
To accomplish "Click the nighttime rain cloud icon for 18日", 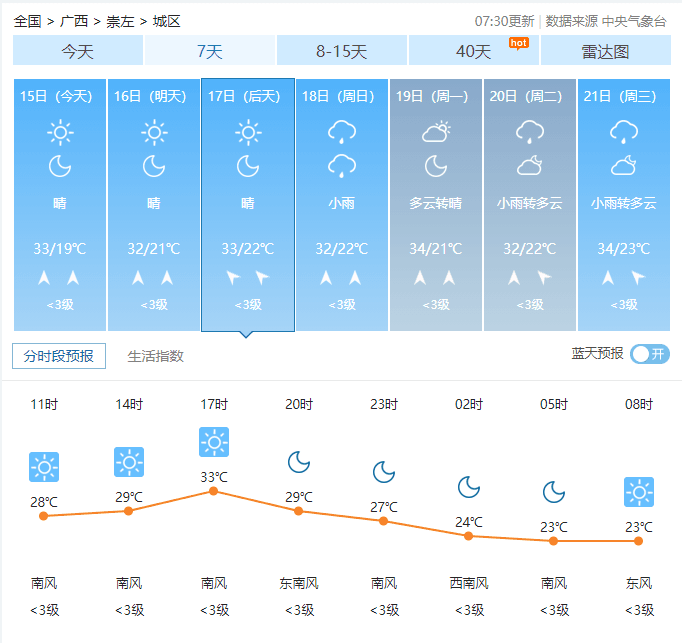I will tap(342, 166).
